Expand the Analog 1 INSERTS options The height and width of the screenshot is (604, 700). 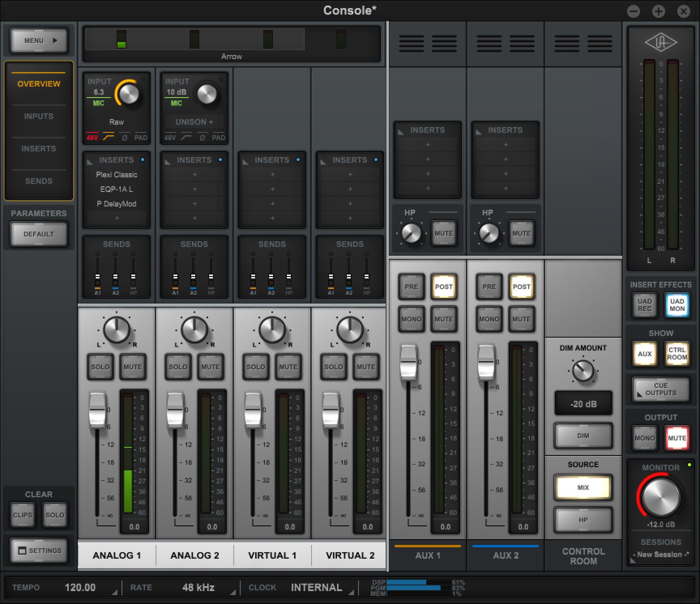coord(90,162)
